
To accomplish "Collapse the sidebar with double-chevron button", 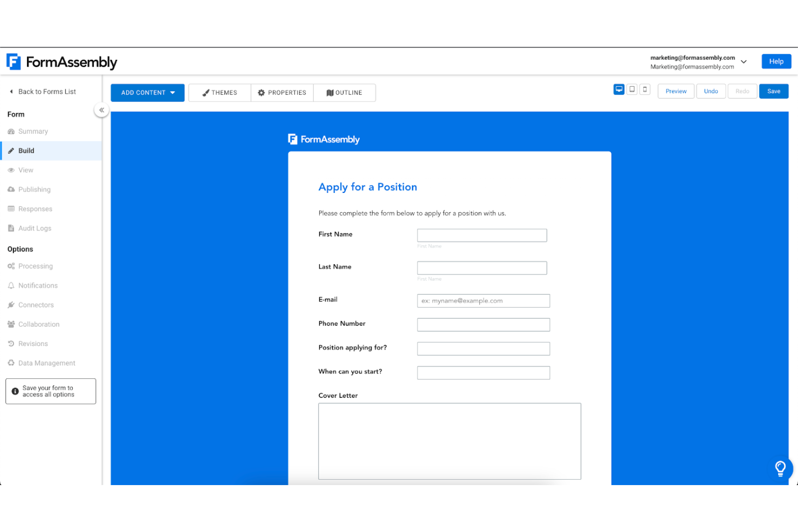I will pyautogui.click(x=101, y=110).
